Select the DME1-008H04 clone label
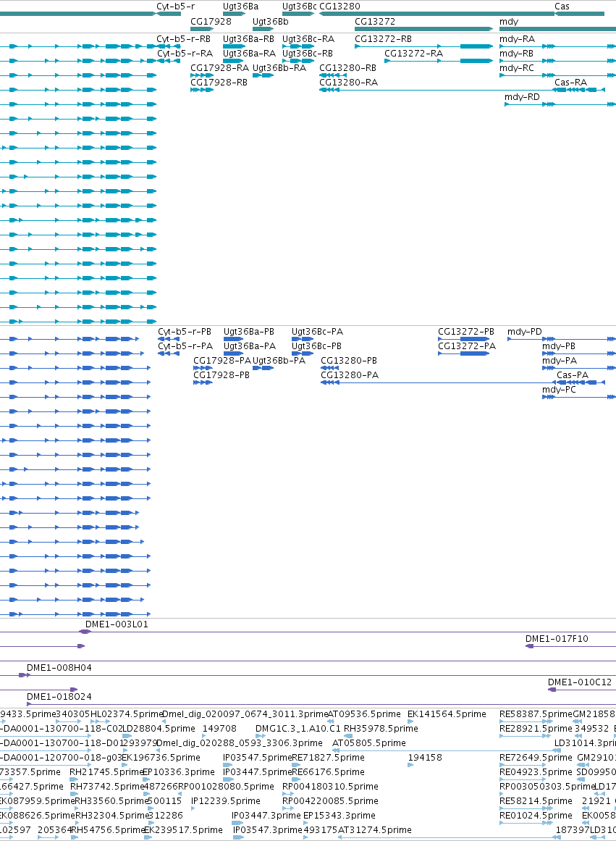Image resolution: width=616 pixels, height=841 pixels. (x=59, y=669)
